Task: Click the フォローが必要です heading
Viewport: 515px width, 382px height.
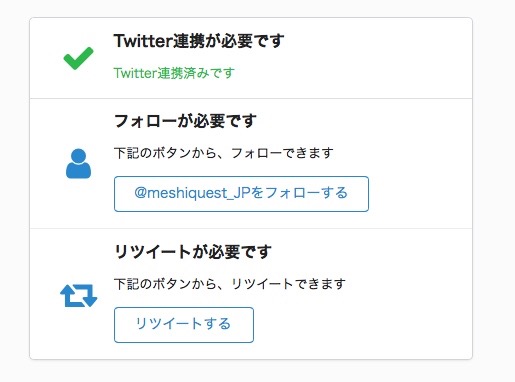Action: [x=185, y=121]
